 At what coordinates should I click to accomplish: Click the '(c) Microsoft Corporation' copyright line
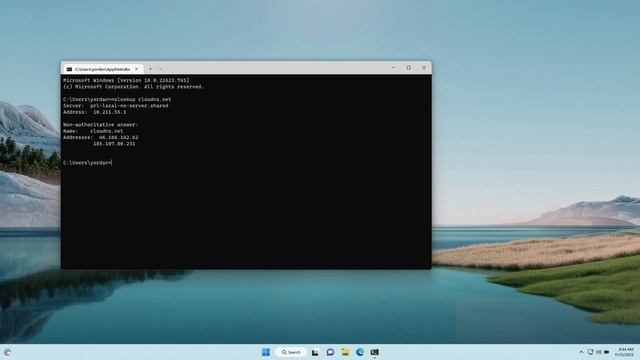click(x=133, y=87)
